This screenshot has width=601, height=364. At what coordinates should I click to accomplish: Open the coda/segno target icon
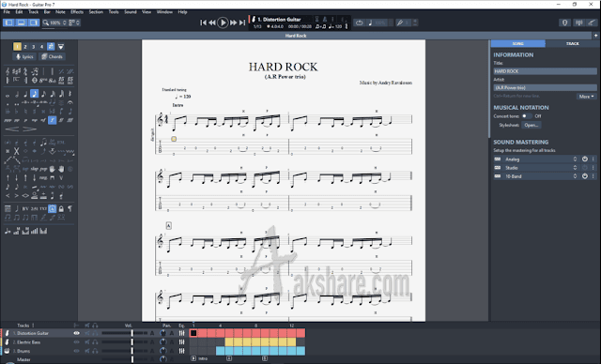click(35, 81)
